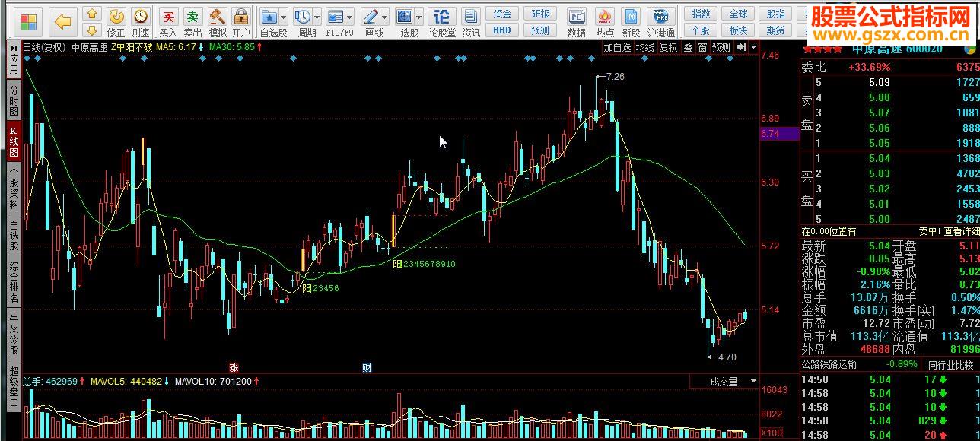Click the BBD button

pyautogui.click(x=502, y=30)
